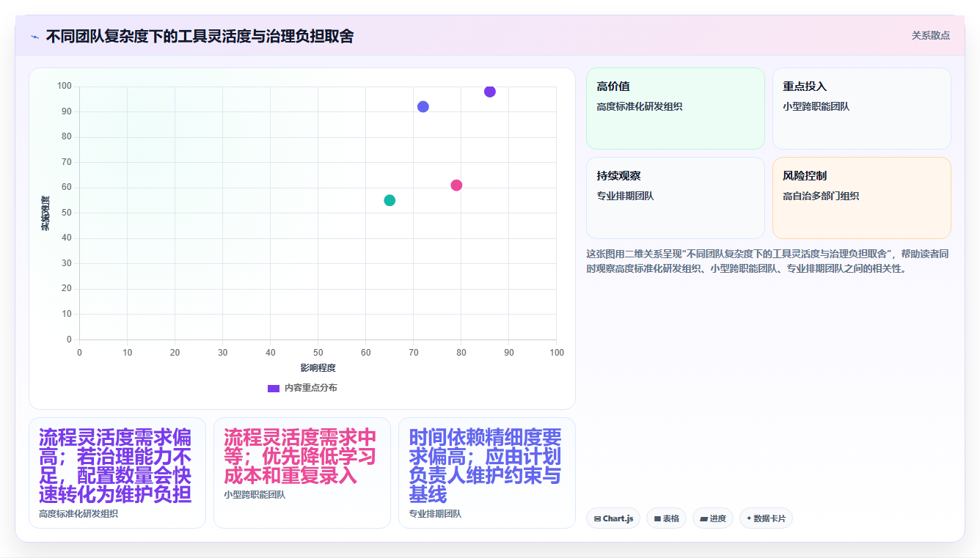Open the 重点投入 quadrant card
Image resolution: width=980 pixels, height=558 pixels.
click(x=862, y=109)
